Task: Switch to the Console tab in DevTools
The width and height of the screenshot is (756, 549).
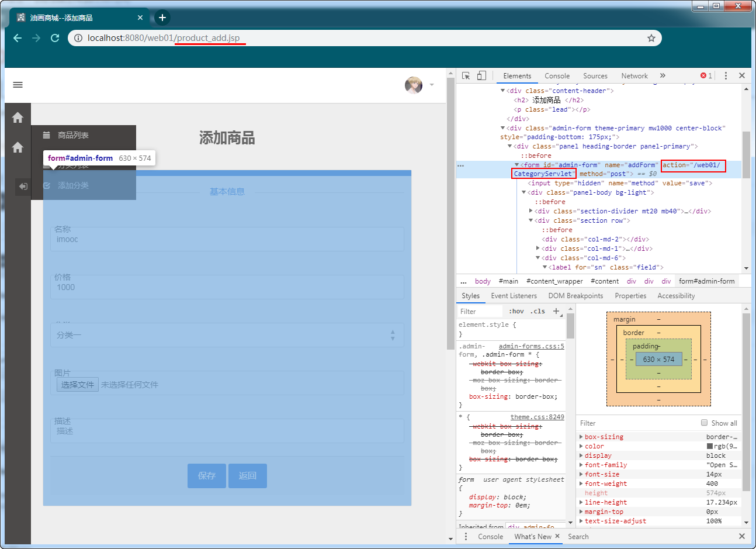Action: point(557,76)
